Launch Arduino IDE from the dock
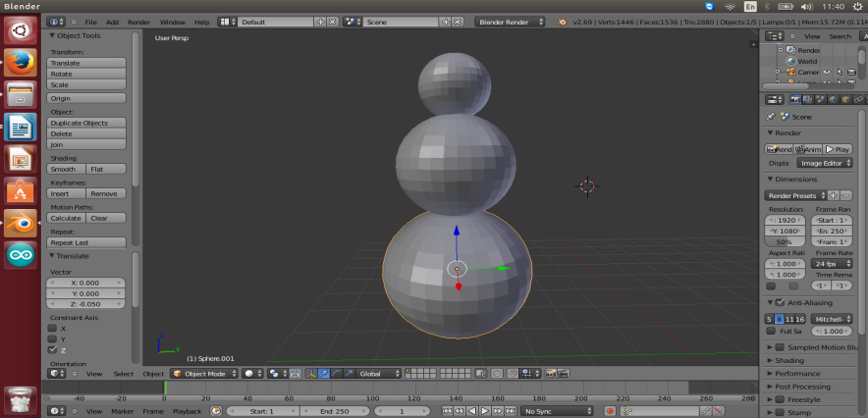This screenshot has width=868, height=418. point(21,255)
